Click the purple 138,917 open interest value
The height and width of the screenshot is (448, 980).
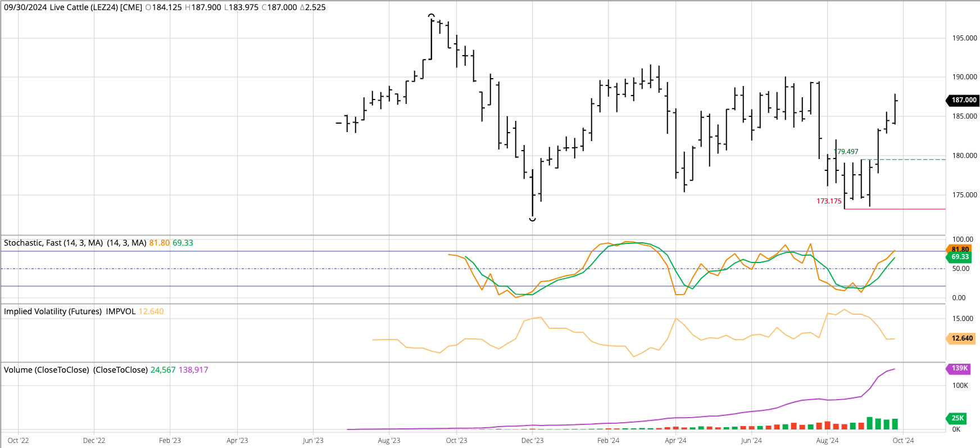[x=193, y=370]
